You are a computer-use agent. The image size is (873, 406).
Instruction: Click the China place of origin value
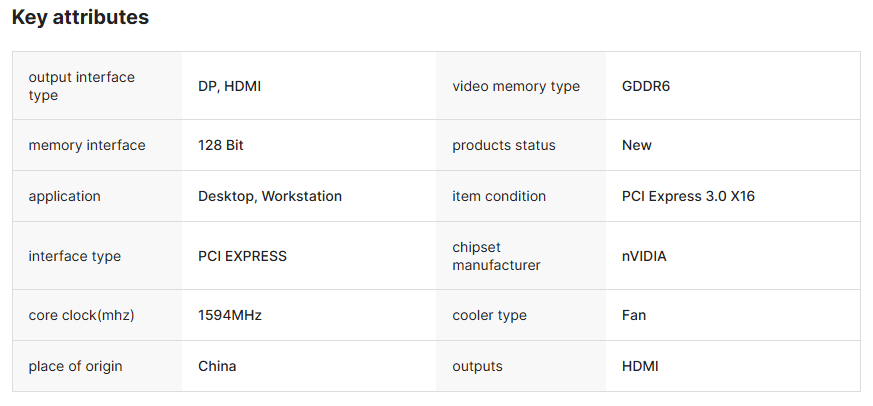point(217,366)
